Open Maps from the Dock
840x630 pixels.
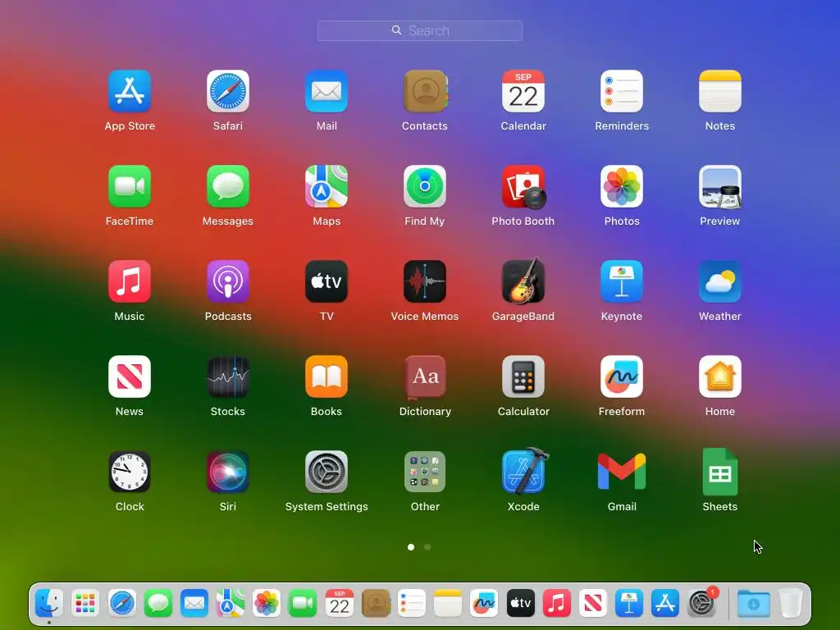(231, 603)
